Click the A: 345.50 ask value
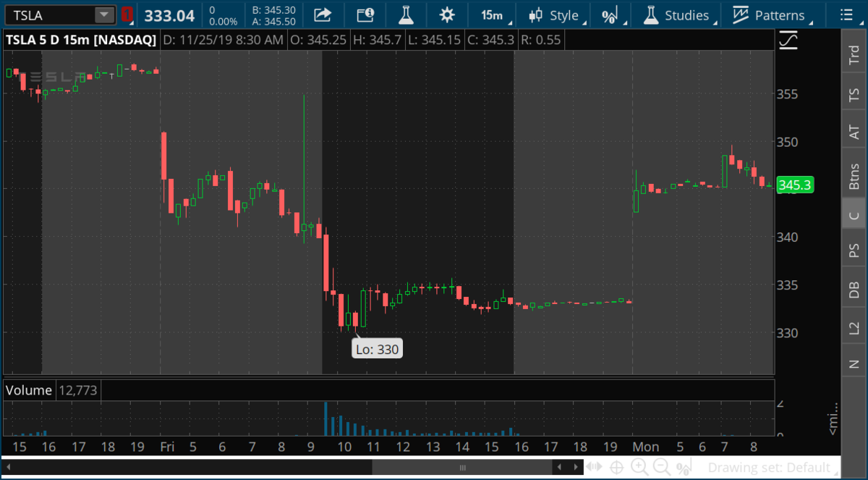This screenshot has height=480, width=868. (x=273, y=22)
